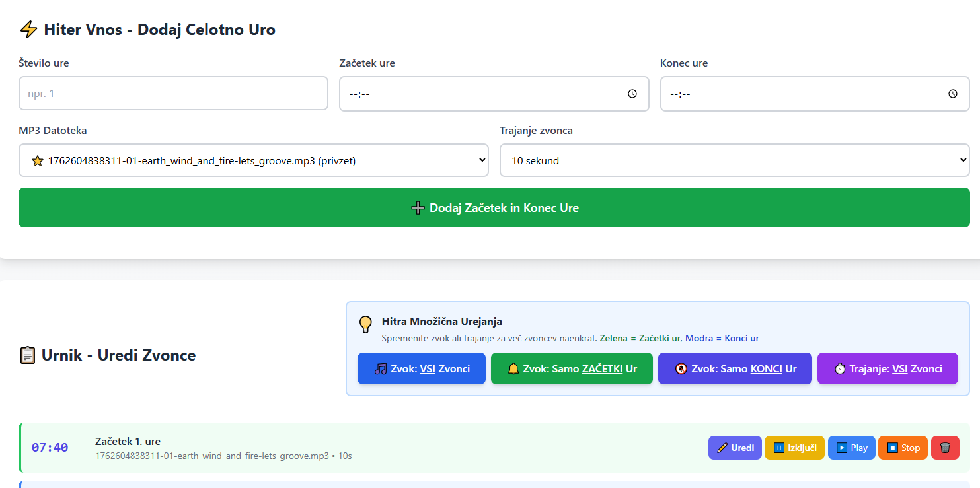The image size is (980, 488).
Task: Click Dodaj Začetek in Konec Ure button
Action: pos(494,207)
